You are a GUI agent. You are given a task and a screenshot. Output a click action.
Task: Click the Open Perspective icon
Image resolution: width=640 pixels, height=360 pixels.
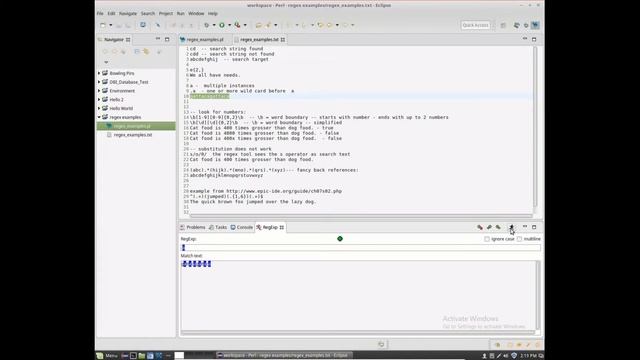[x=503, y=25]
